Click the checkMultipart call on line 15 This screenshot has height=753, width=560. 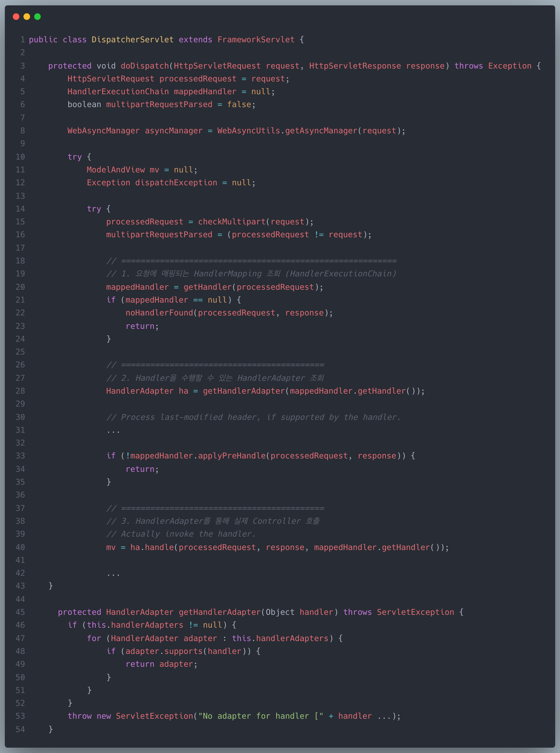click(232, 222)
